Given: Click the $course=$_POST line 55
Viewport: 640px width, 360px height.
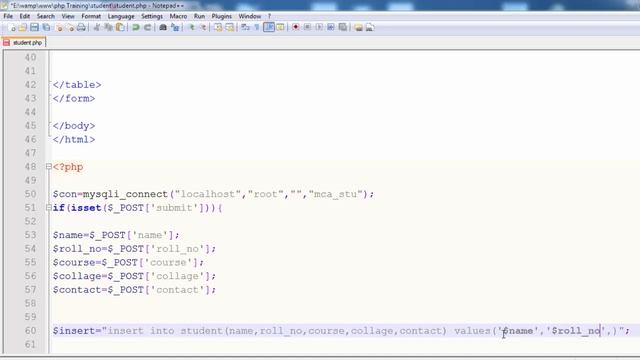Looking at the screenshot, I should [x=128, y=262].
